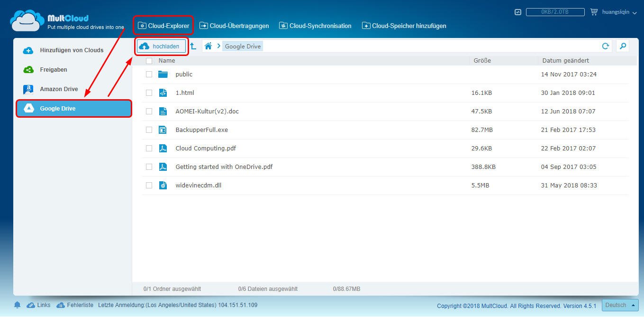Click the public folder icon
The image size is (644, 317).
click(x=163, y=74)
